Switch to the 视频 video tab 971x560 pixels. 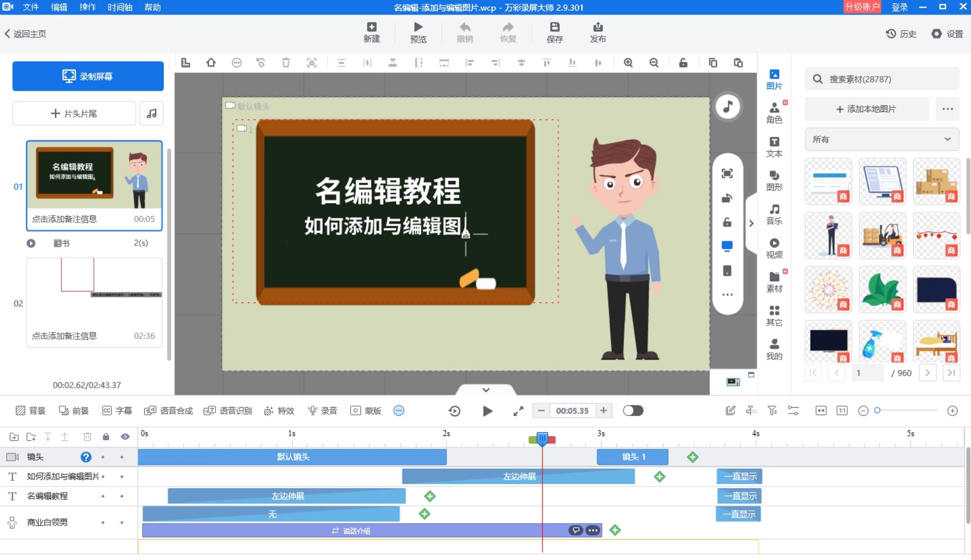pyautogui.click(x=774, y=248)
